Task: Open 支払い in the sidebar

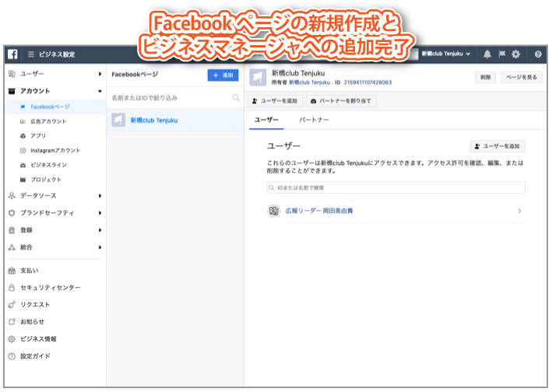Action: 30,271
